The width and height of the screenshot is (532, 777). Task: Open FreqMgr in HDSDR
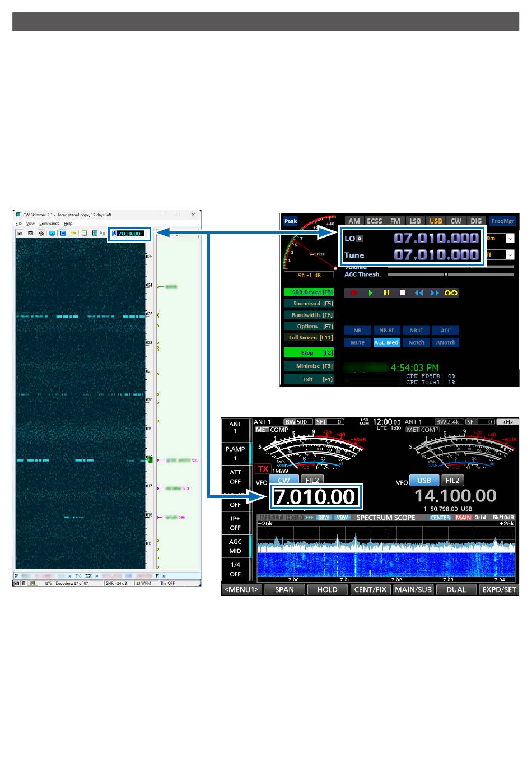503,221
